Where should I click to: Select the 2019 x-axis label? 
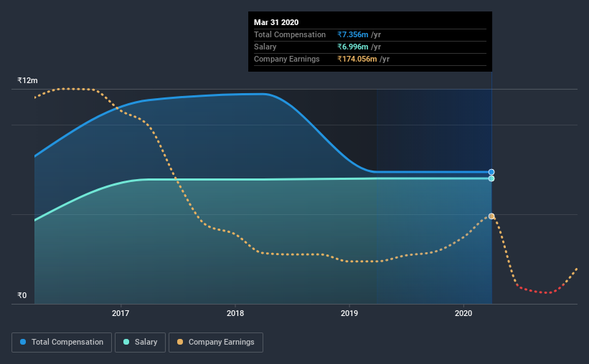[x=349, y=313]
